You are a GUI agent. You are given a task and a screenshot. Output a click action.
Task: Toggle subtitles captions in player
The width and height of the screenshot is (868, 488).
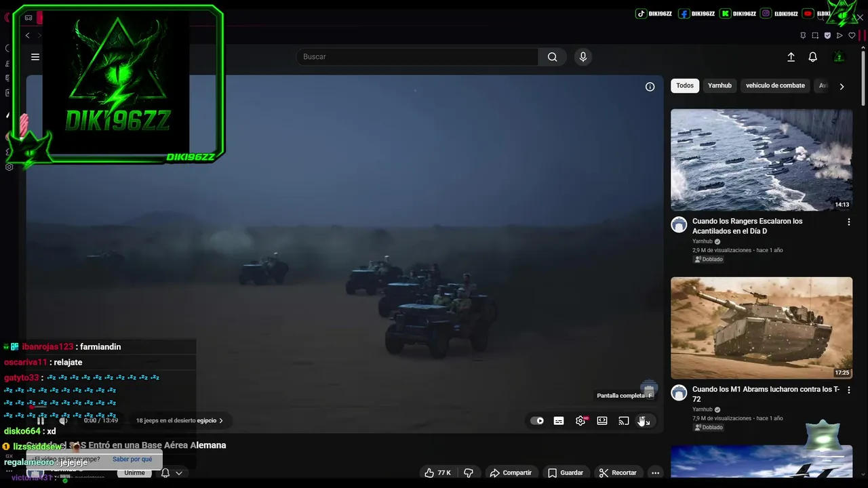559,421
